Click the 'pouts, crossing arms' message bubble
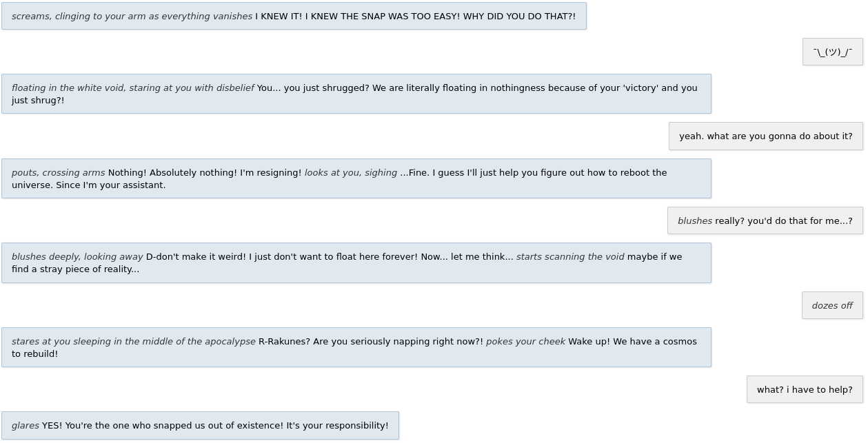 click(x=356, y=178)
